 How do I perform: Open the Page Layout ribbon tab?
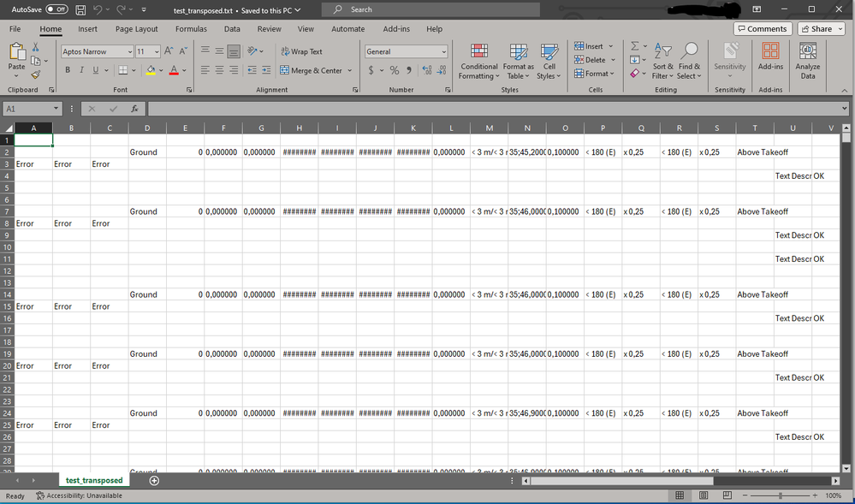click(x=136, y=29)
